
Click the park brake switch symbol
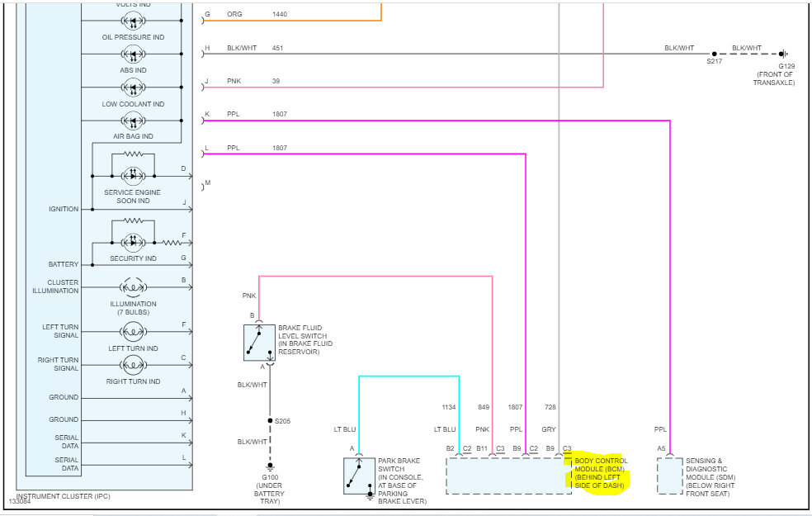point(360,476)
